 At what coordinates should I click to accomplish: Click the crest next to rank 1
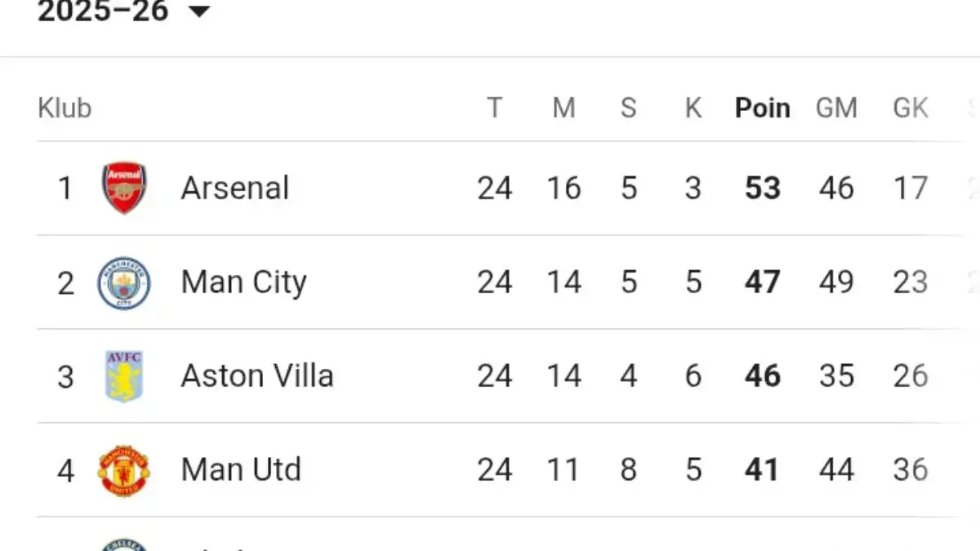pos(123,188)
